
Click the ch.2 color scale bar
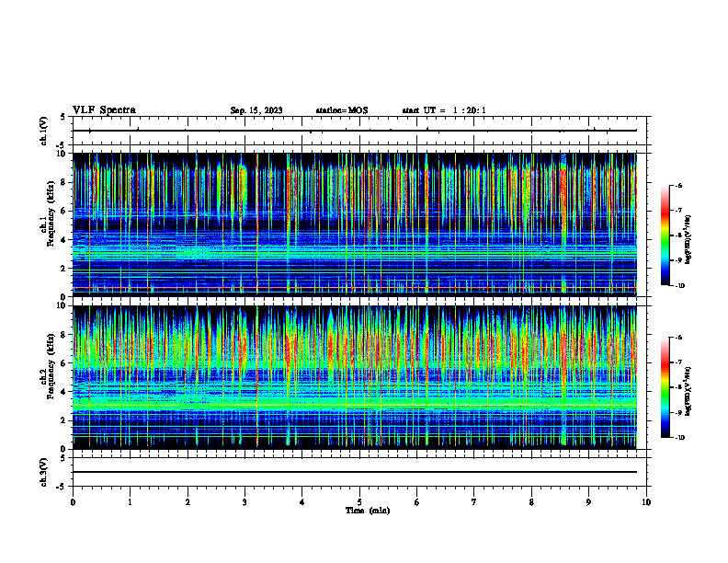(665, 387)
